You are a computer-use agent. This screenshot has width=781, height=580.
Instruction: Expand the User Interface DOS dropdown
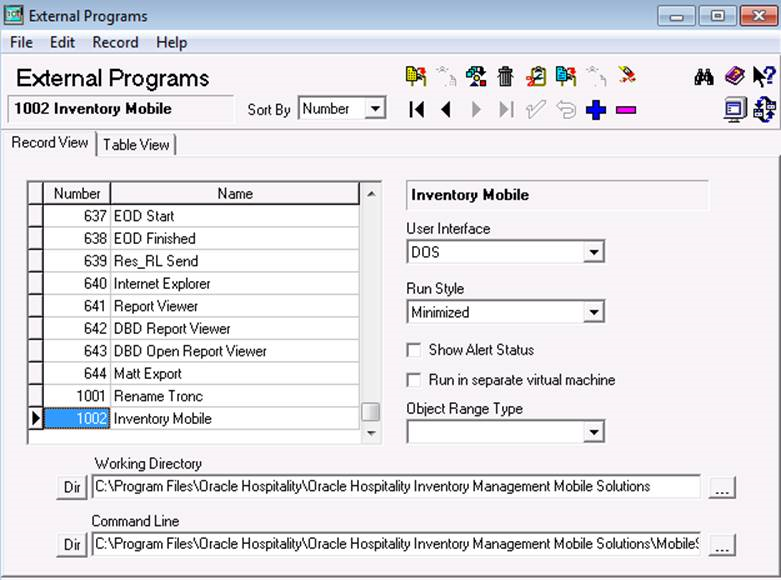coord(593,252)
